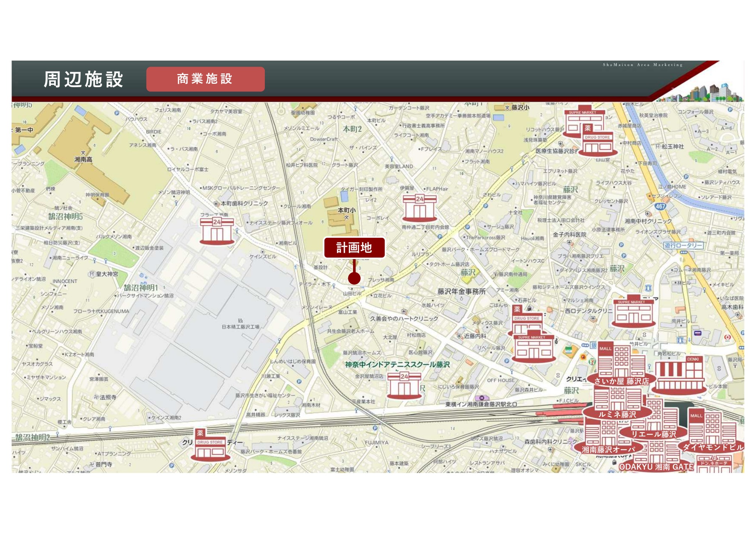The image size is (756, 534).
Task: Click the ShaMaison Area Marketing header text
Action: pyautogui.click(x=643, y=65)
